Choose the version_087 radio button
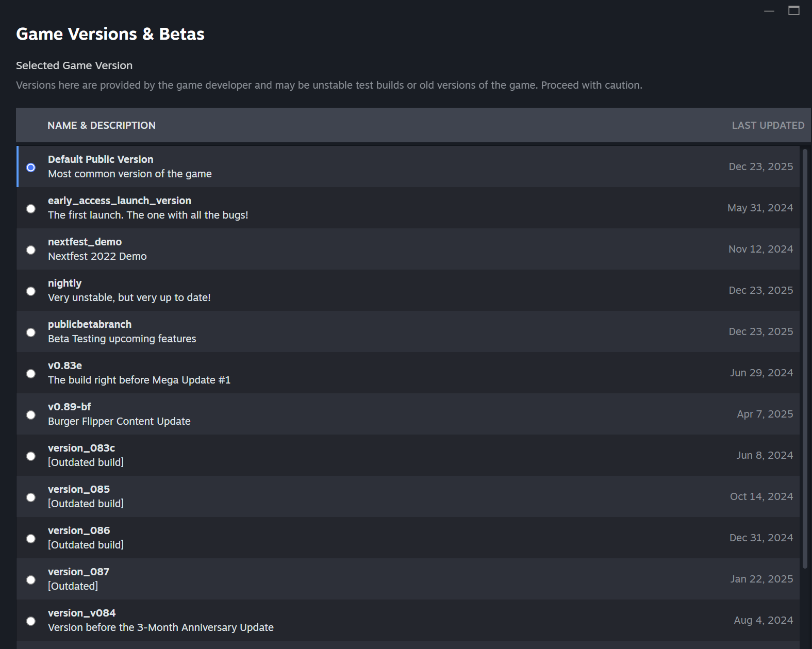The width and height of the screenshot is (812, 649). coord(31,580)
